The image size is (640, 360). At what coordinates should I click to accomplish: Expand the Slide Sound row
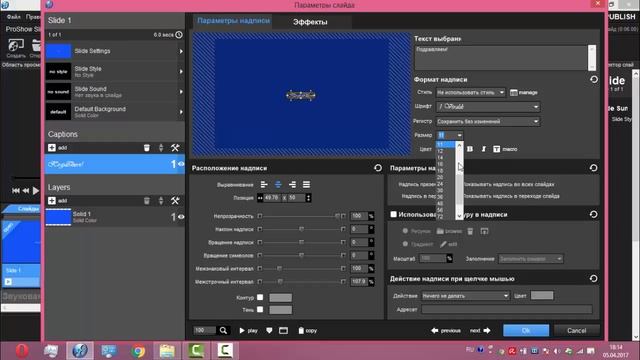point(115,91)
